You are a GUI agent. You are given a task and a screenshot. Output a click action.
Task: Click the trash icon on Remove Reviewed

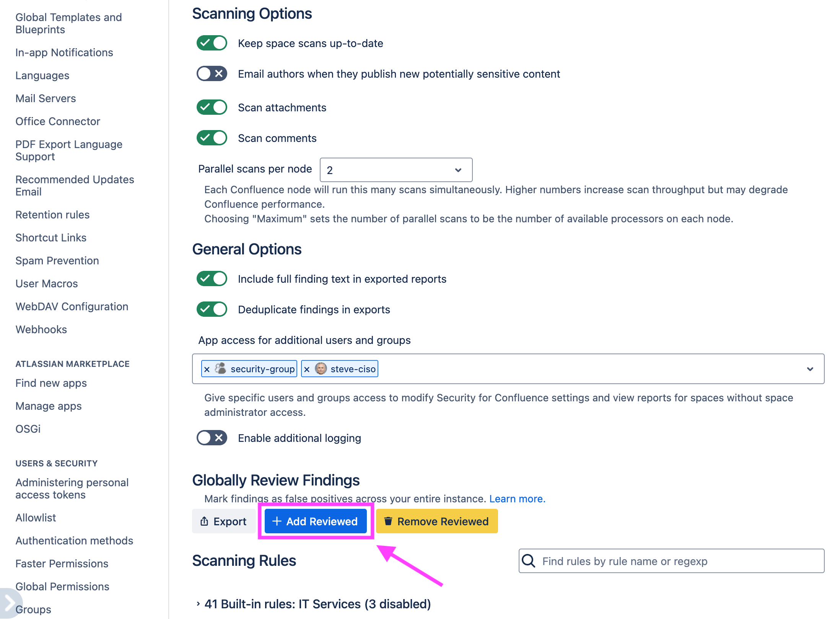click(x=388, y=521)
